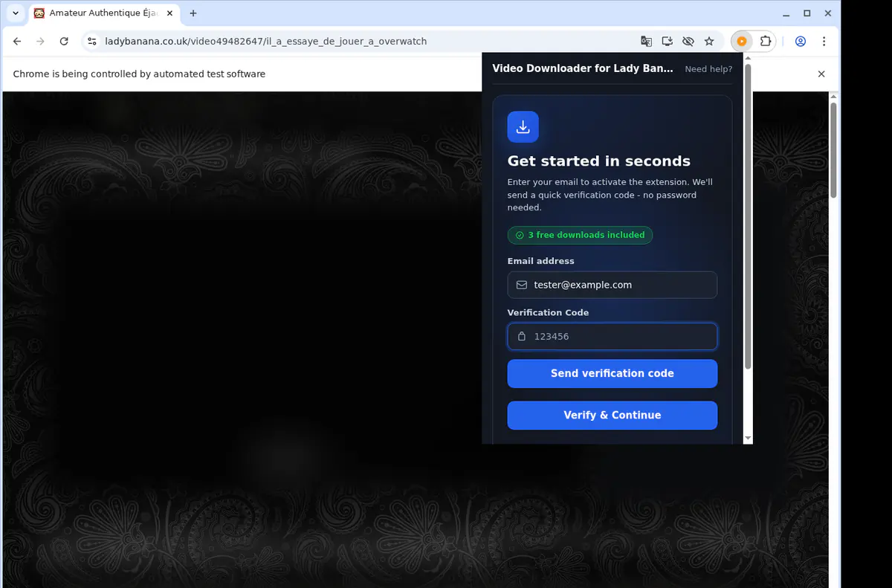Reload the page with the refresh icon

[64, 42]
